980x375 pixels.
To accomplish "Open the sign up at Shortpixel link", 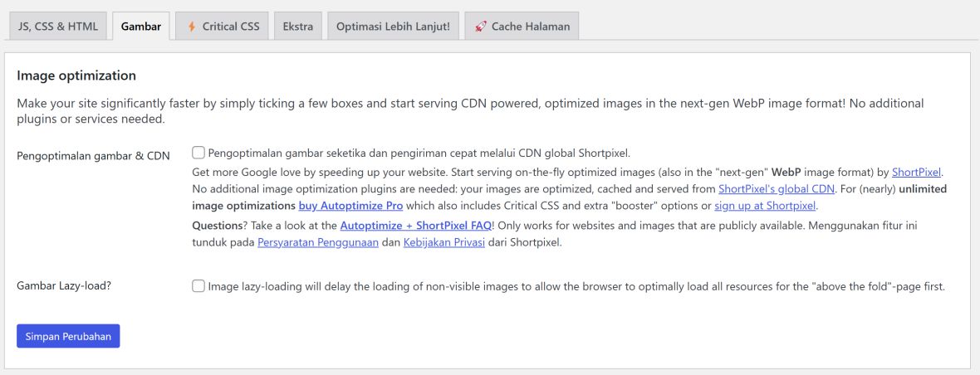I will coord(765,206).
